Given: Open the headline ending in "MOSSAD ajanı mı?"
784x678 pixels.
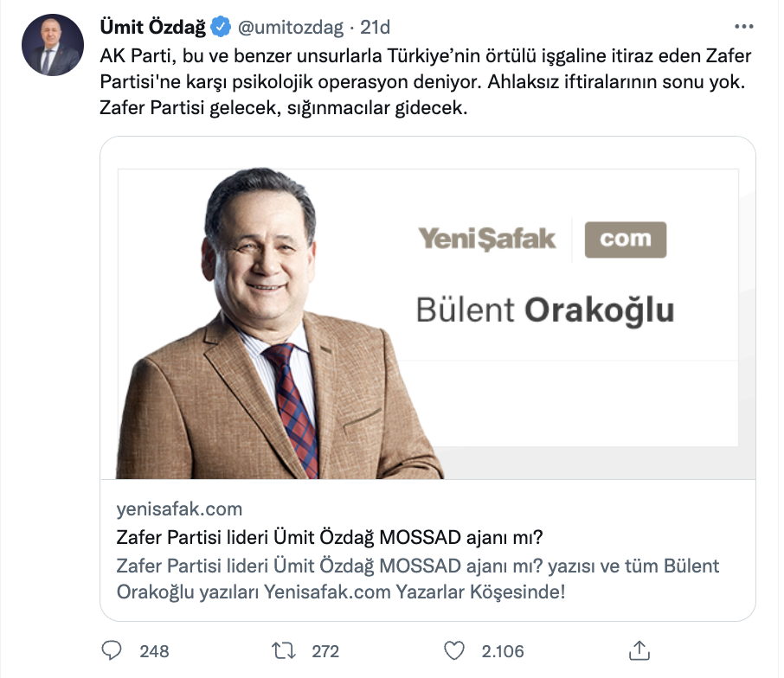Looking at the screenshot, I should (330, 537).
